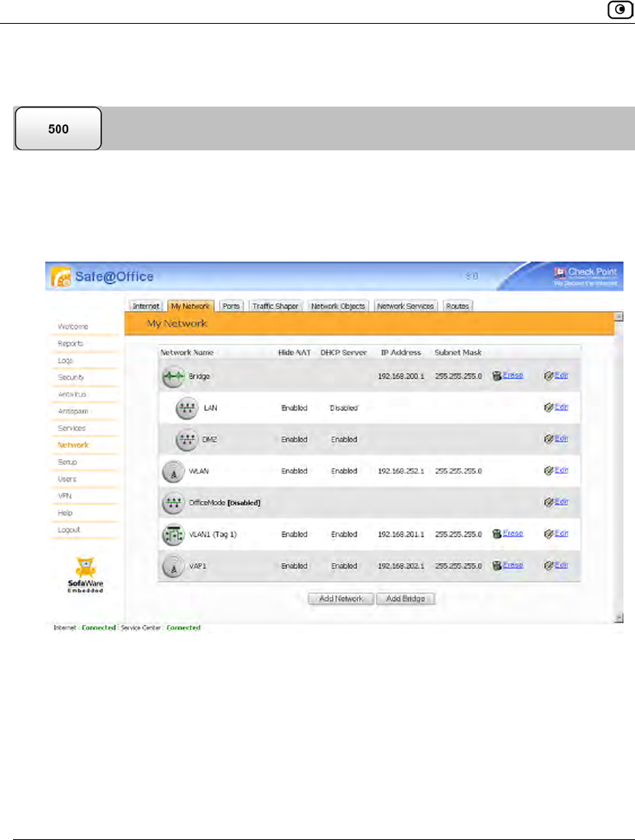This screenshot has width=635, height=840.
Task: Click the edit pencil icon for Bridge
Action: tap(548, 376)
